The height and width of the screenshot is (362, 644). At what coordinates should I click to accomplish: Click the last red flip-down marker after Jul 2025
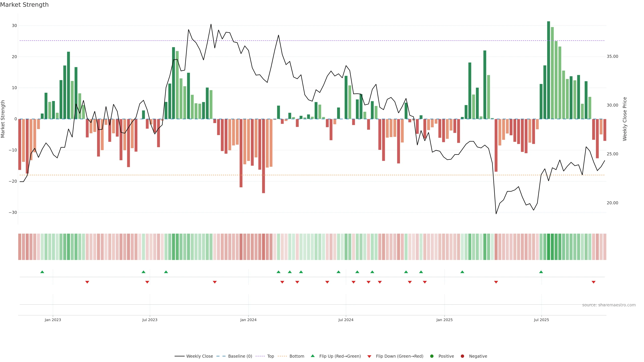[x=594, y=282]
